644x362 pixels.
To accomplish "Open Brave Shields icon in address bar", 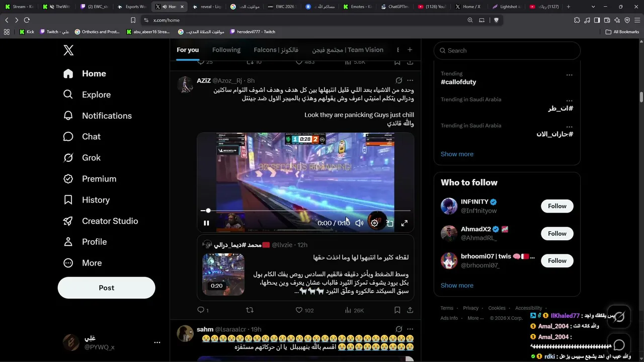I will [496, 20].
